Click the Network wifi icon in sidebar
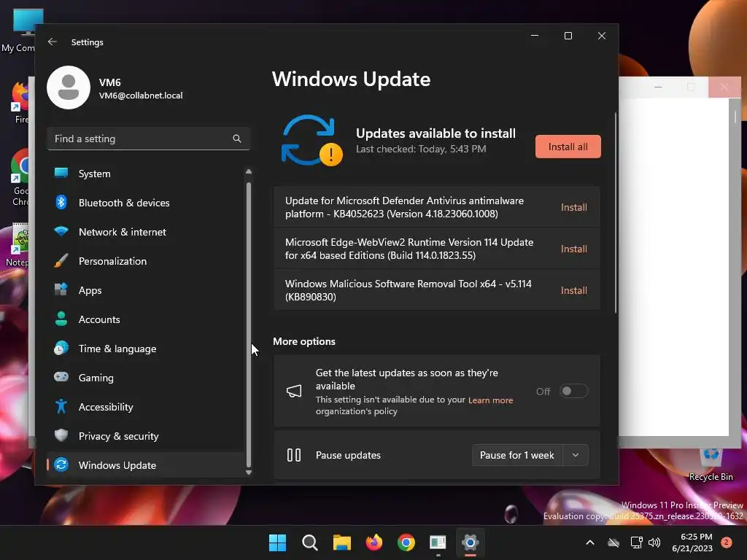 [61, 232]
